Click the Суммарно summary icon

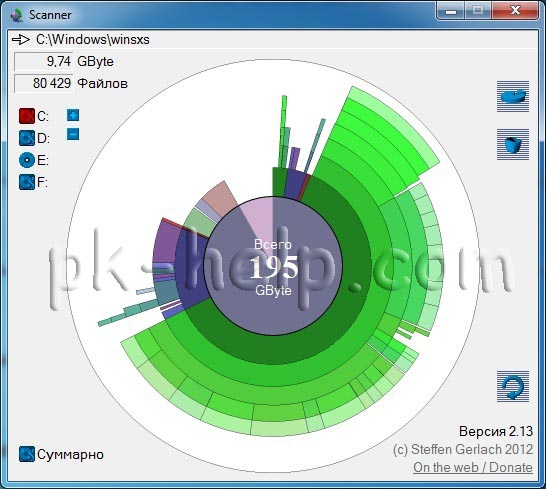pyautogui.click(x=27, y=454)
